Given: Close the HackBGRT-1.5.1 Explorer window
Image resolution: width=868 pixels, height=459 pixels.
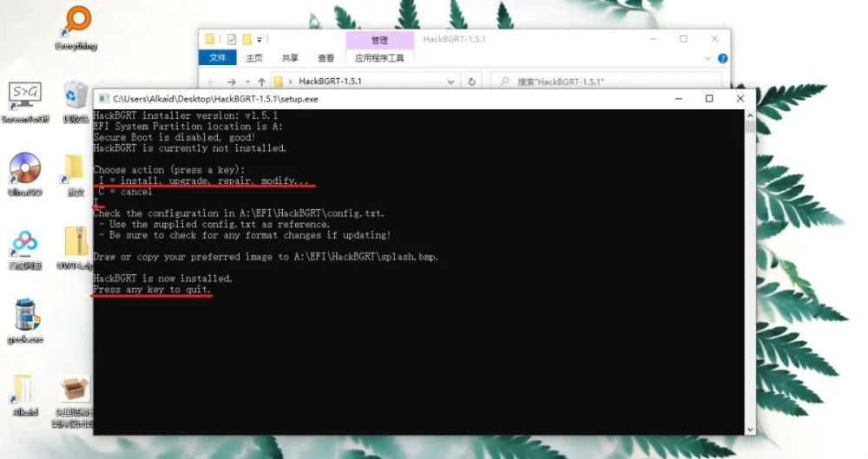Looking at the screenshot, I should (714, 39).
